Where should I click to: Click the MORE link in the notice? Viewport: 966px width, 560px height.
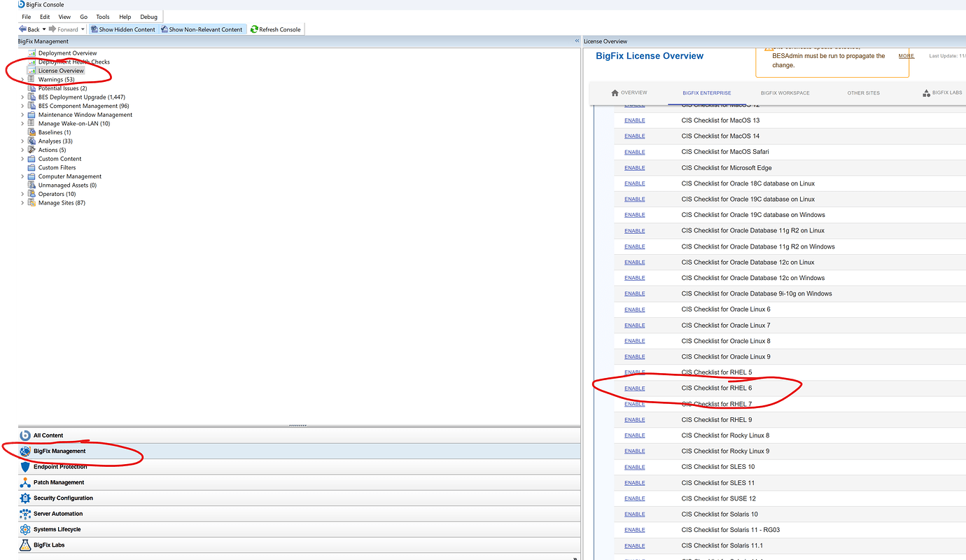(x=906, y=56)
